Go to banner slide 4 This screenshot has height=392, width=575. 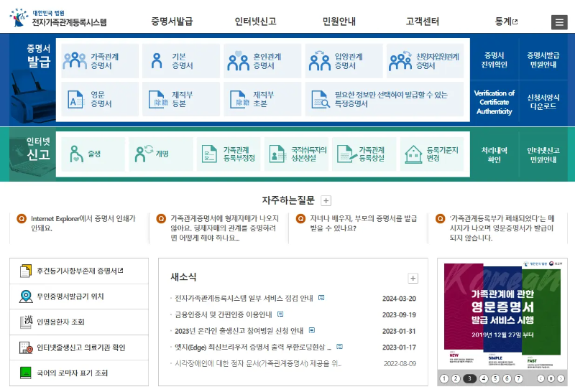484,378
